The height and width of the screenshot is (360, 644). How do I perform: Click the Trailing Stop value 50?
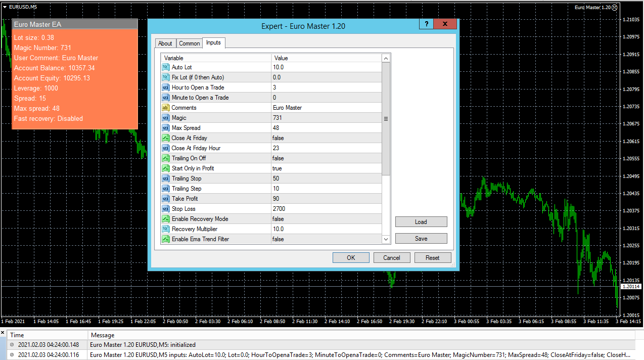(x=276, y=178)
